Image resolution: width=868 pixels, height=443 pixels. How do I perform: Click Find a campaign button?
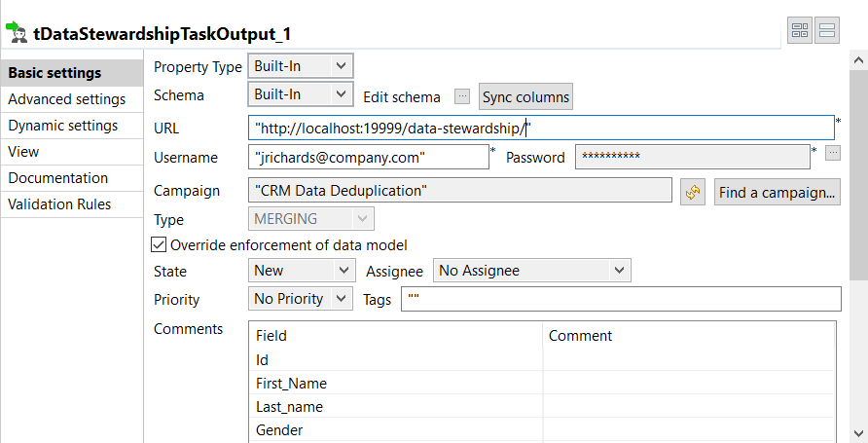point(778,192)
